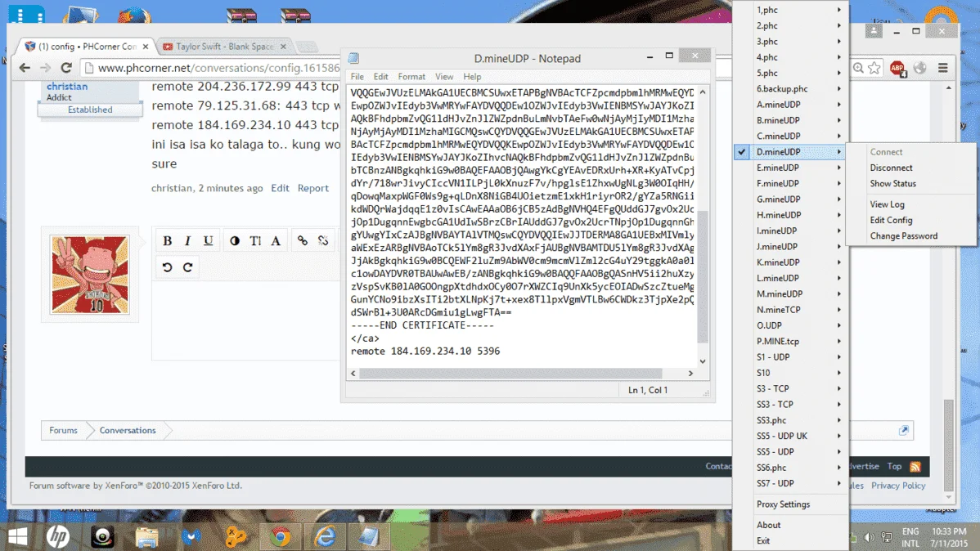Insert a link with the chain icon
980x551 pixels.
tap(303, 240)
